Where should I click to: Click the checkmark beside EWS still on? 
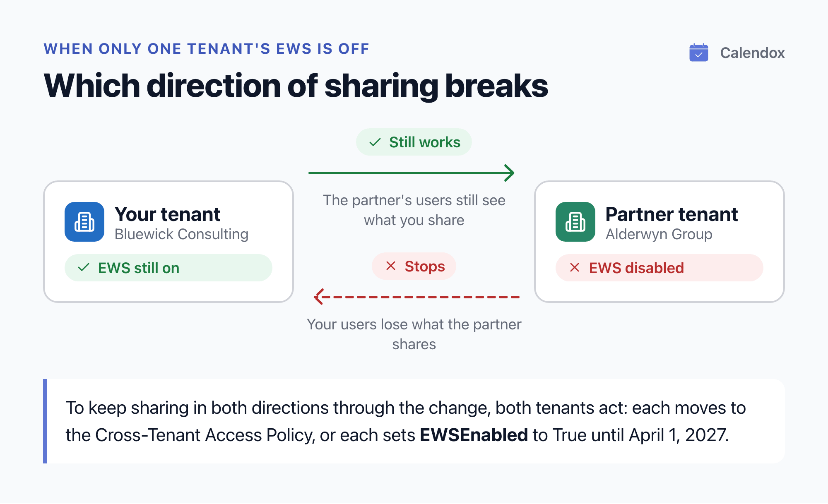(84, 267)
